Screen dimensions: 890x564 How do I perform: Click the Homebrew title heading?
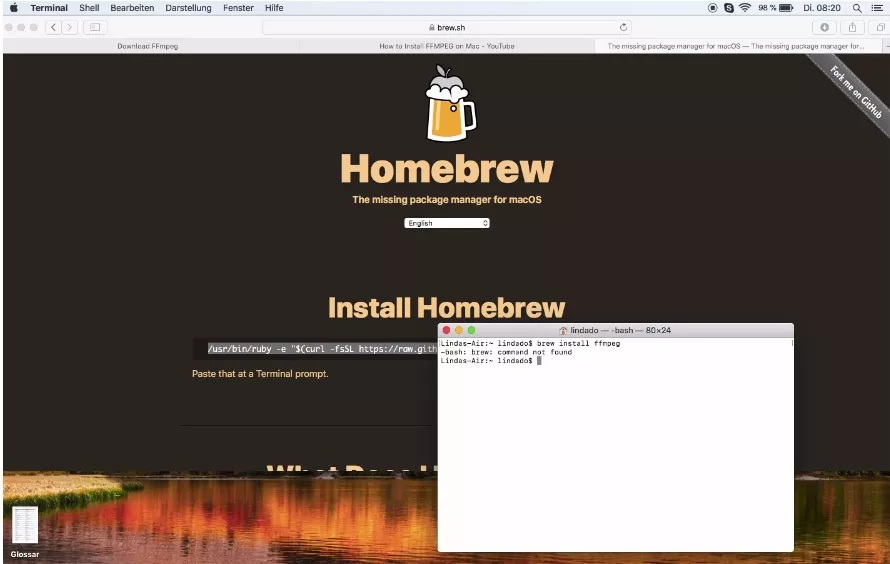coord(447,169)
